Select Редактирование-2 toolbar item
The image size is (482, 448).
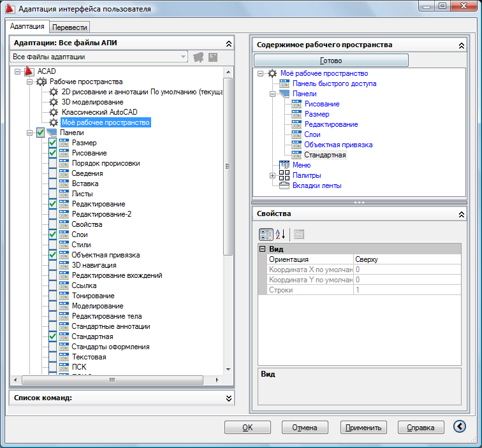(101, 214)
